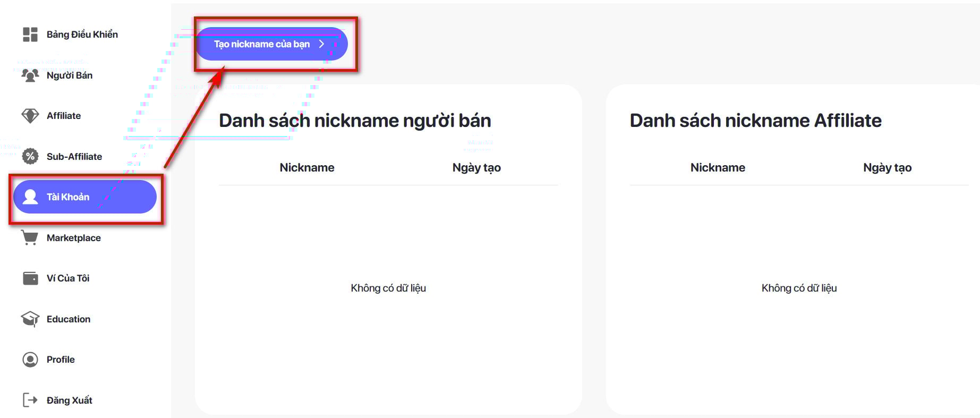Select the Người Bán sidebar entry
Viewport: 980px width, 418px height.
point(69,74)
